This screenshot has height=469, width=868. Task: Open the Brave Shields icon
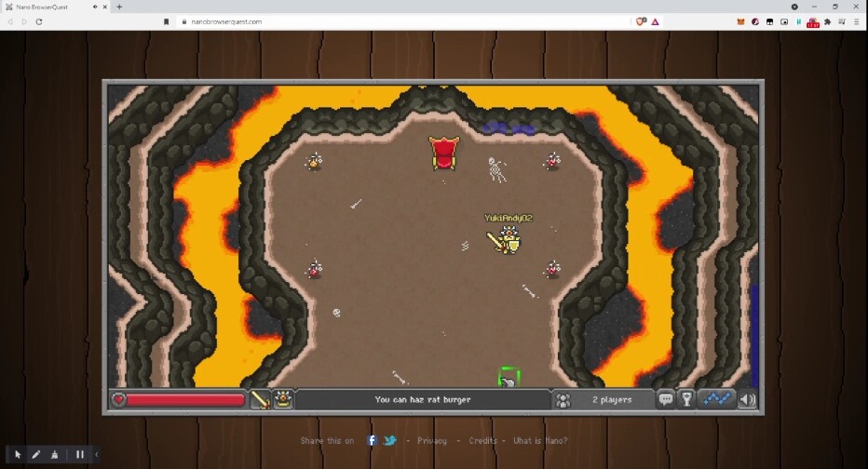click(x=641, y=21)
